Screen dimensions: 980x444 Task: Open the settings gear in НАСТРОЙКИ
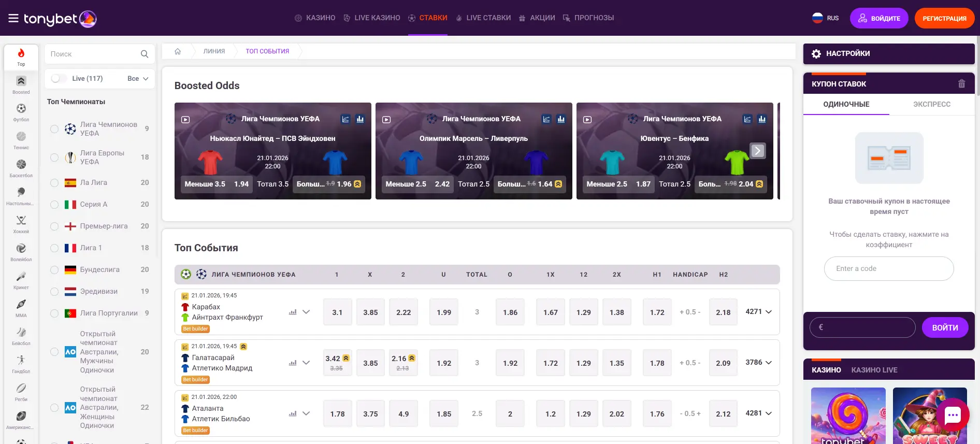pyautogui.click(x=816, y=54)
